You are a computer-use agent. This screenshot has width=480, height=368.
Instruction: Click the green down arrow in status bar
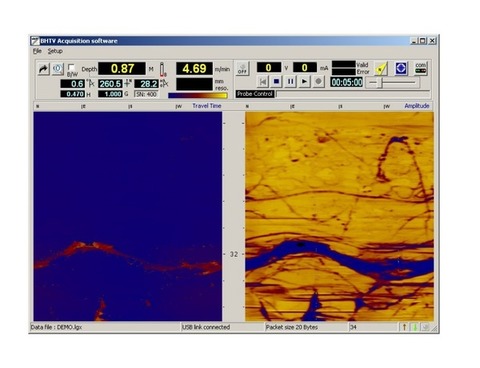(415, 327)
